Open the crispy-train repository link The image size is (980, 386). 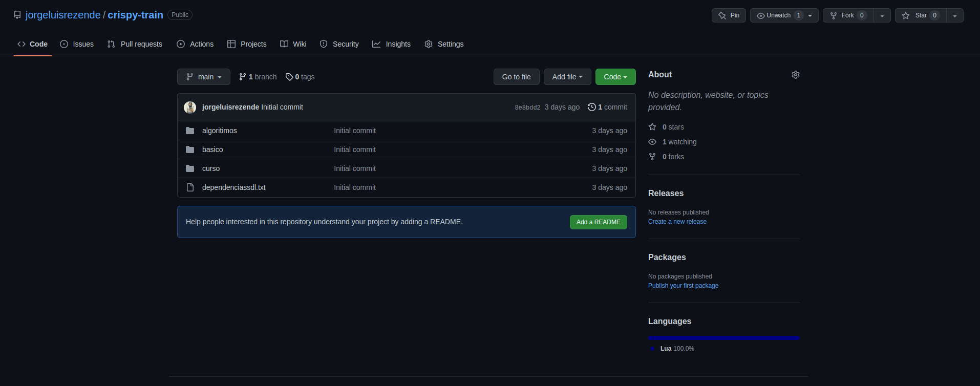tap(135, 15)
